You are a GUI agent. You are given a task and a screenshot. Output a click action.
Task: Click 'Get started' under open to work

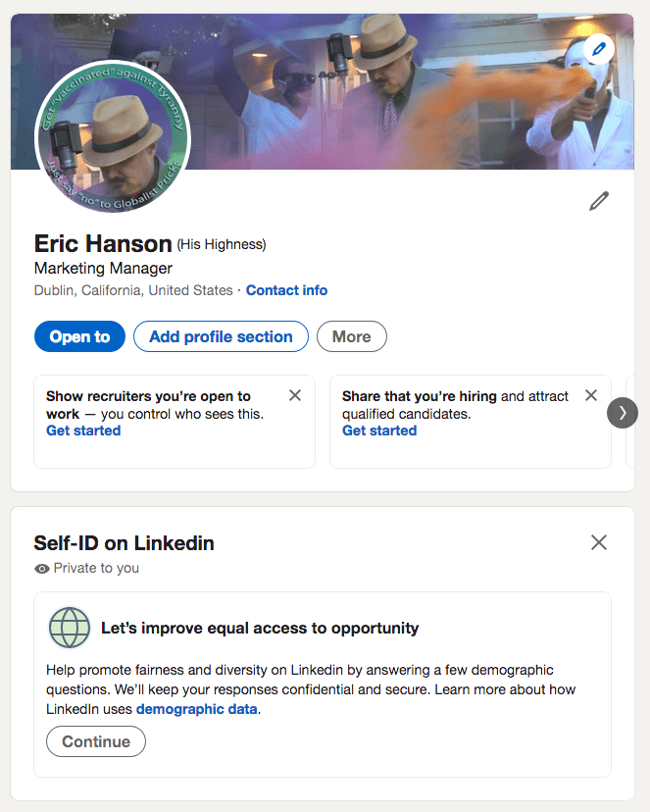click(x=83, y=431)
